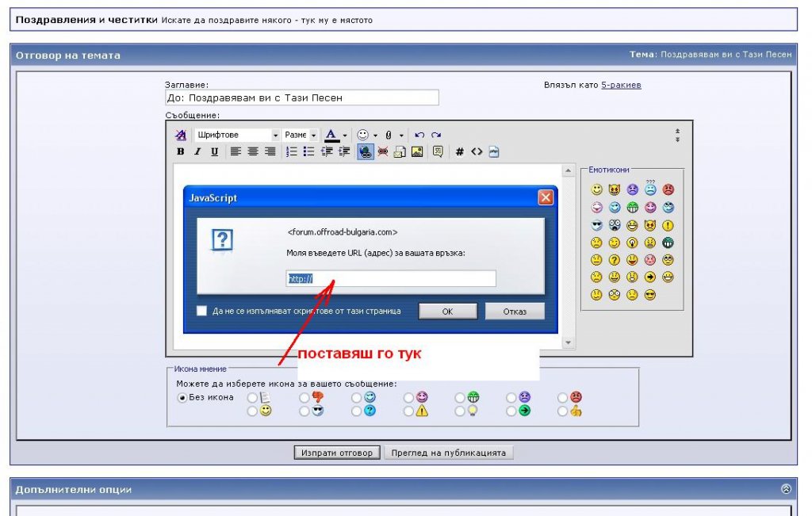Screen dimensions: 812x516
Task: Click the Изпрати отговор button
Action: [337, 453]
